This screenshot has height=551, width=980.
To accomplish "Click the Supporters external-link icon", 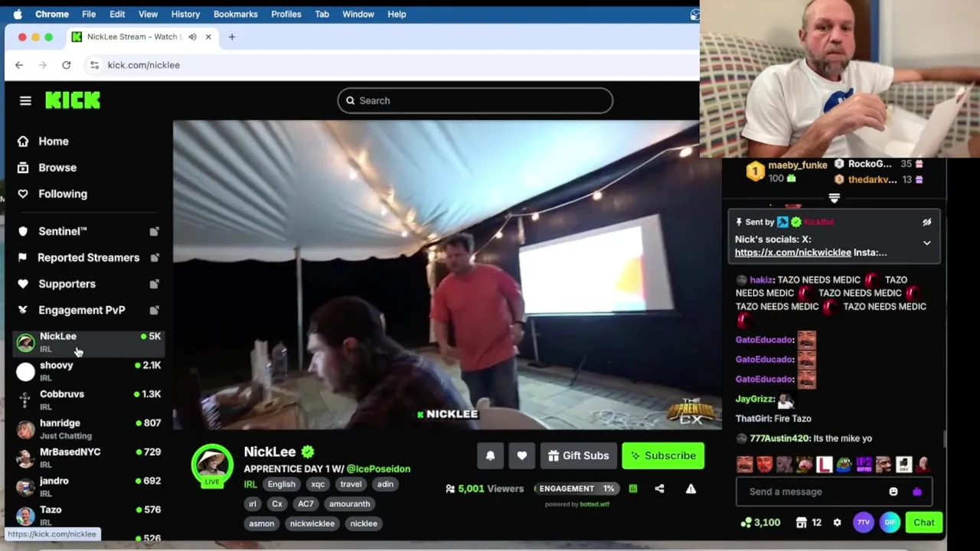I will tap(154, 284).
